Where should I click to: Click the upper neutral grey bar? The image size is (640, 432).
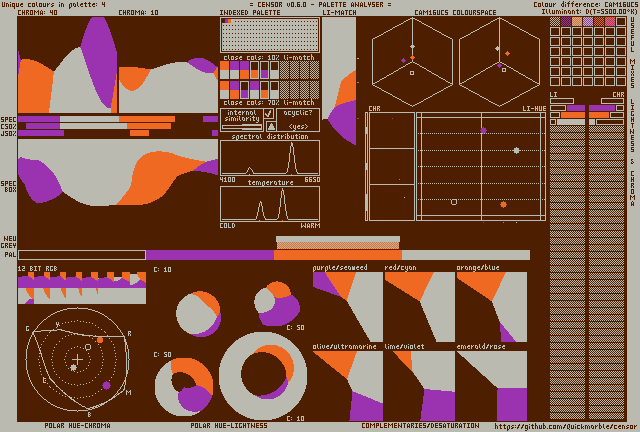338,239
